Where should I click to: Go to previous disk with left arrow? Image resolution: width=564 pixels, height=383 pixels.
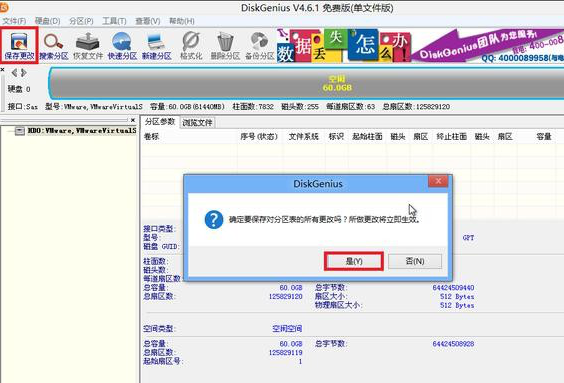[x=14, y=73]
